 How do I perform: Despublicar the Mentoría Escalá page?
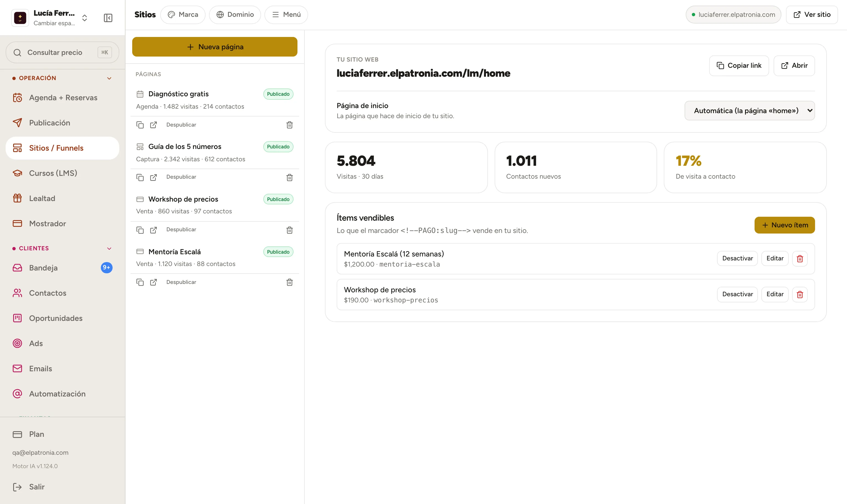point(181,282)
